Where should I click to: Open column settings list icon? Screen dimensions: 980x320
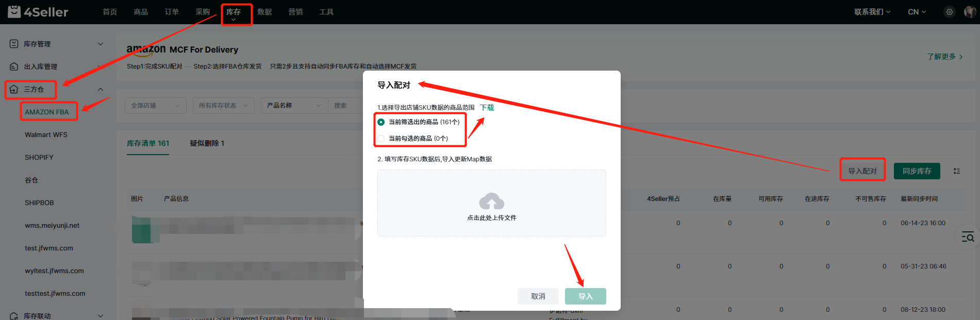[957, 171]
